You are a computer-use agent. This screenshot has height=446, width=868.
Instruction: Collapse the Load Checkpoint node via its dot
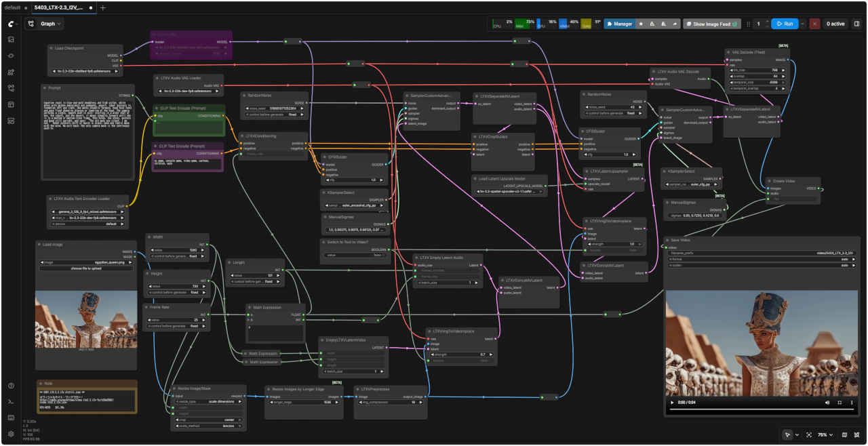[x=52, y=48]
